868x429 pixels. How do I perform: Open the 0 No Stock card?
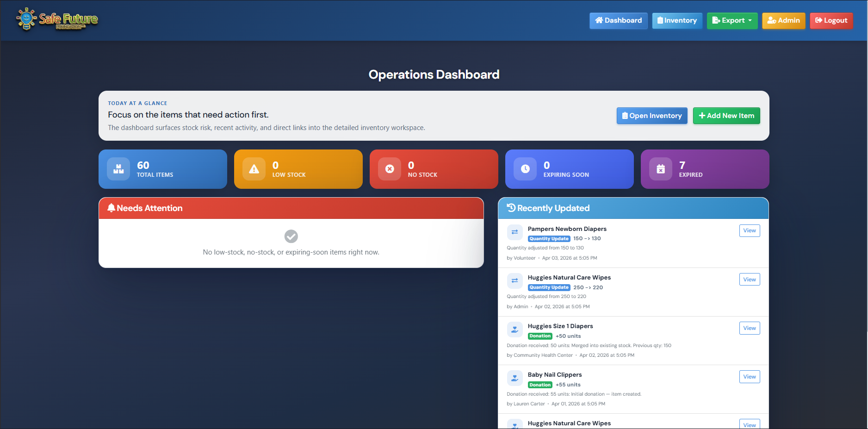point(434,169)
